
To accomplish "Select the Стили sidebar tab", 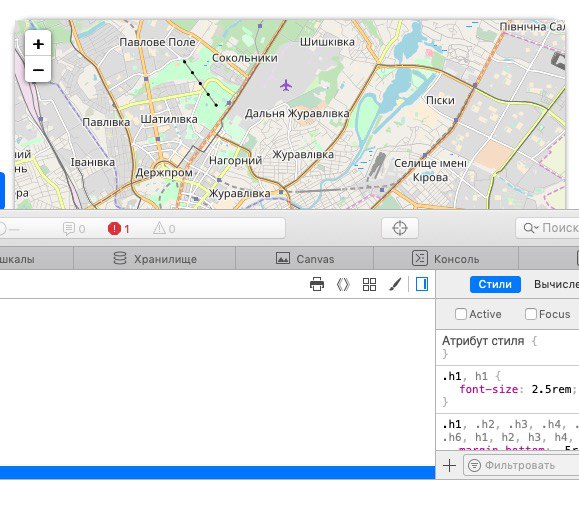I will pos(495,284).
